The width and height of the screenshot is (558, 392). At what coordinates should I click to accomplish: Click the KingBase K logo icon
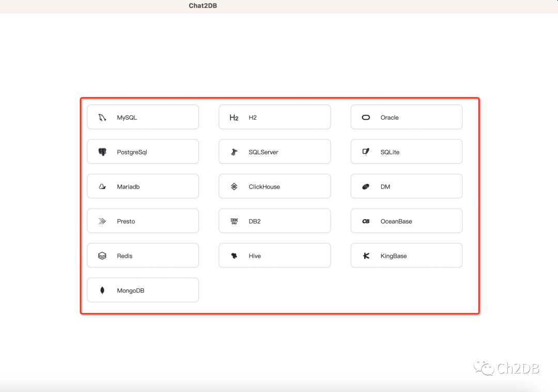(x=366, y=256)
